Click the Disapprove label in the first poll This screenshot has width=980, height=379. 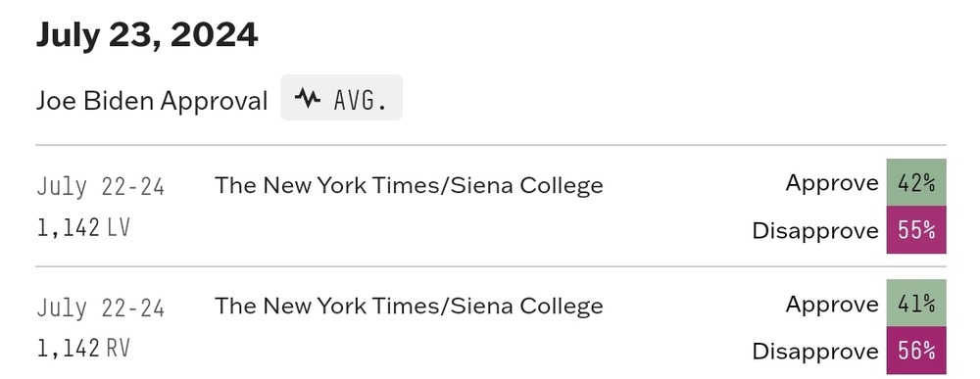815,231
